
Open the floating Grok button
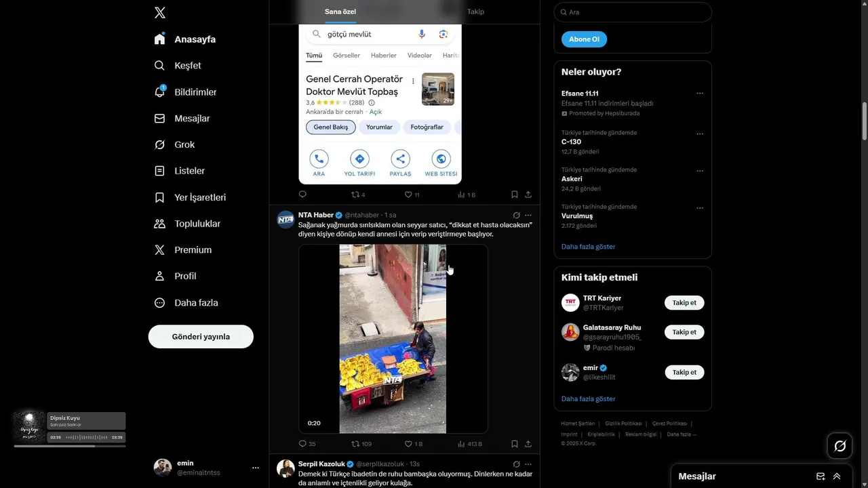(840, 446)
